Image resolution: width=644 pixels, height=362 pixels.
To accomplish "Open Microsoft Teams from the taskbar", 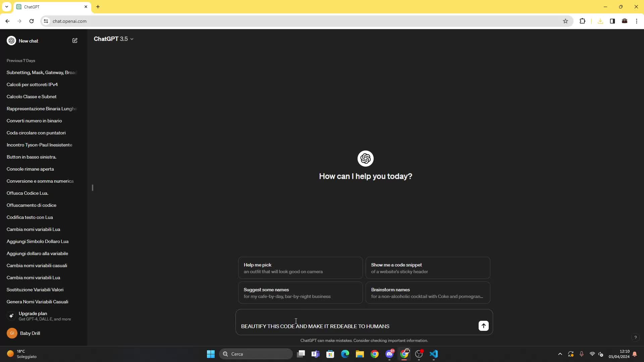I will [316, 354].
